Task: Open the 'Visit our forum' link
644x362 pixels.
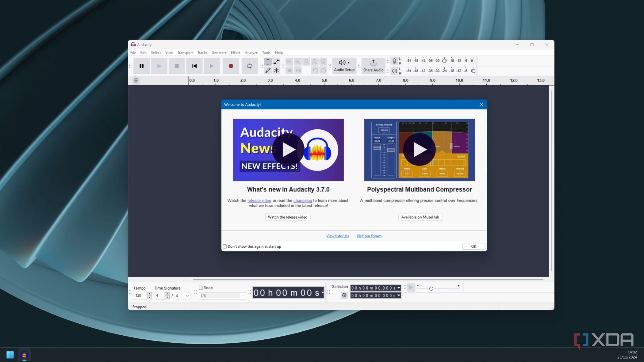Action: coord(369,236)
